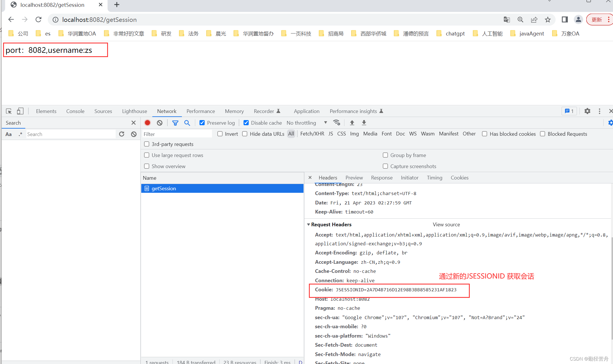This screenshot has width=613, height=364.
Task: Export HAR file with download arrow
Action: pos(364,123)
